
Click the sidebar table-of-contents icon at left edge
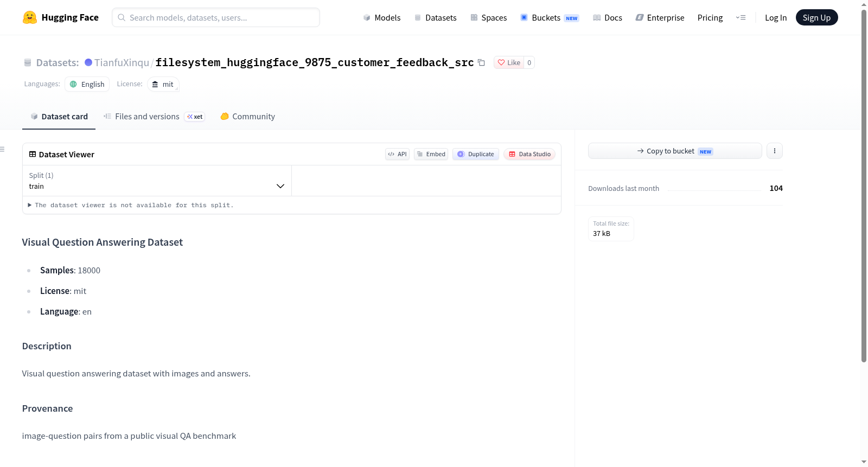2,149
